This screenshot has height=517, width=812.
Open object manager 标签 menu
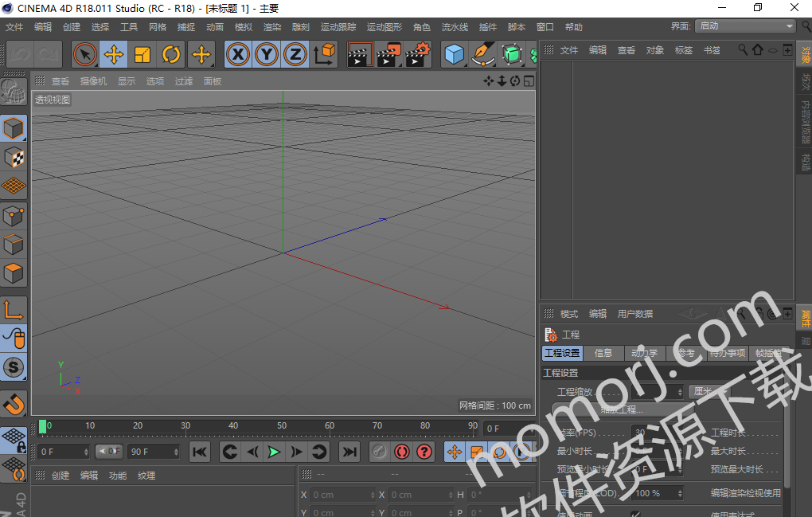684,50
